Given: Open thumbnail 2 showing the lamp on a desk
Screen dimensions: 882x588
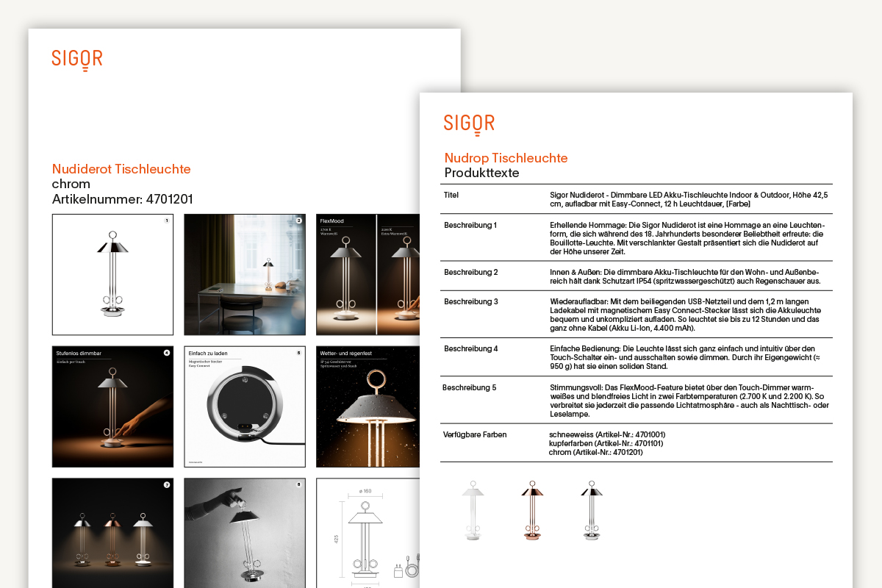Looking at the screenshot, I should coord(245,275).
